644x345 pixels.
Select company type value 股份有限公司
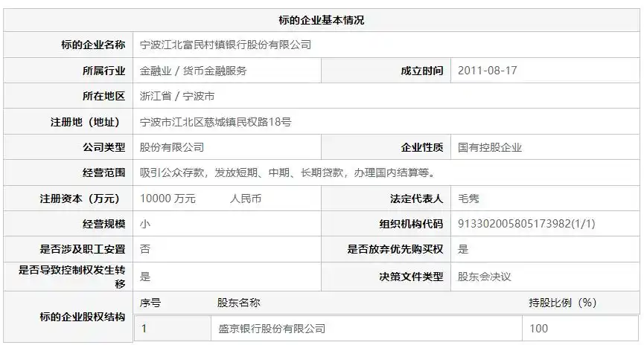tap(172, 147)
